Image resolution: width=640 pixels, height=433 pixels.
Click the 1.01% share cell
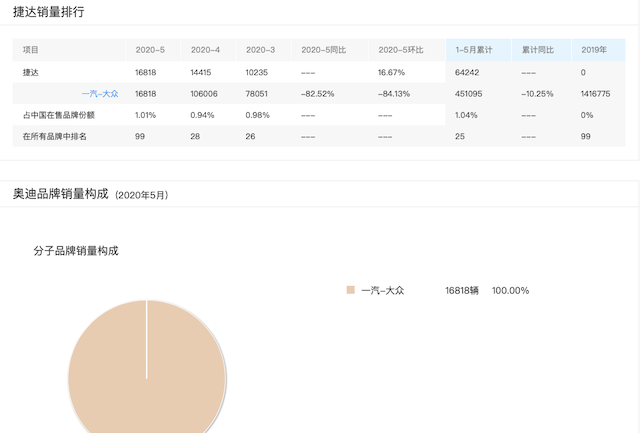(x=145, y=115)
